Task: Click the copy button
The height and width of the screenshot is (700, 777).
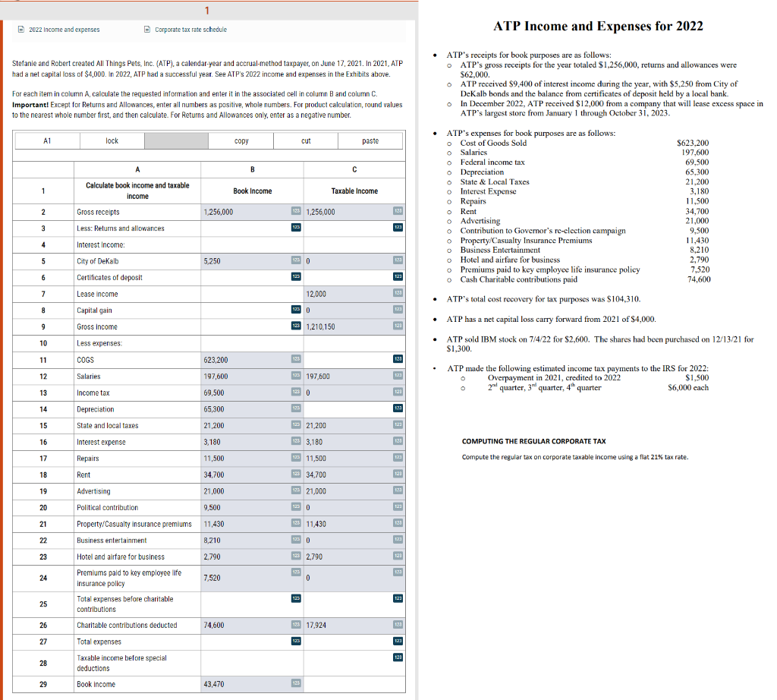Action: coord(240,140)
